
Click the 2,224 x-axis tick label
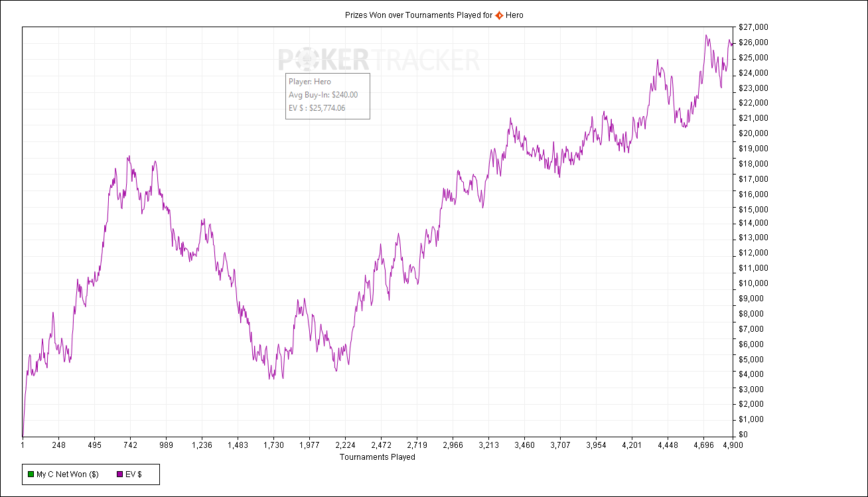[x=345, y=445]
